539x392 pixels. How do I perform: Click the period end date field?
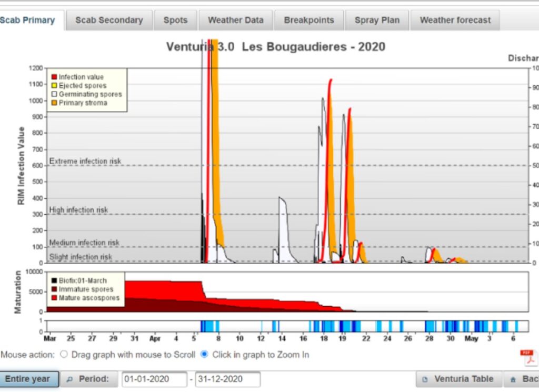point(227,379)
